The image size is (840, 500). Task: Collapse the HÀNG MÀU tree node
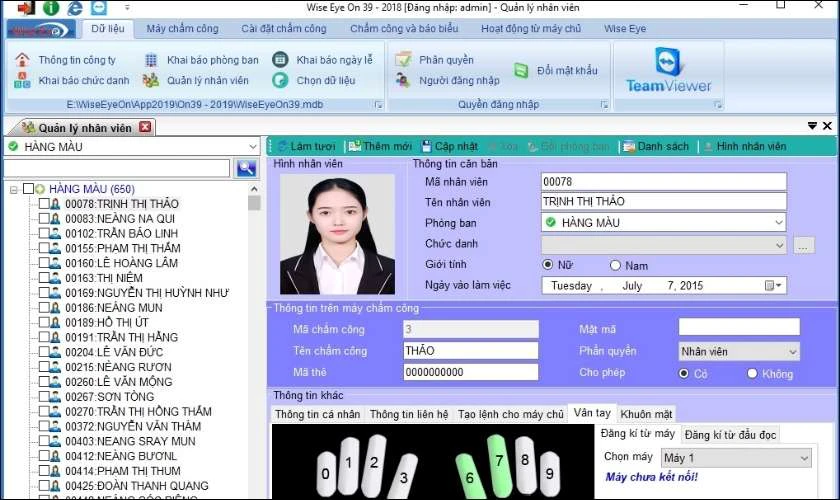tap(14, 189)
